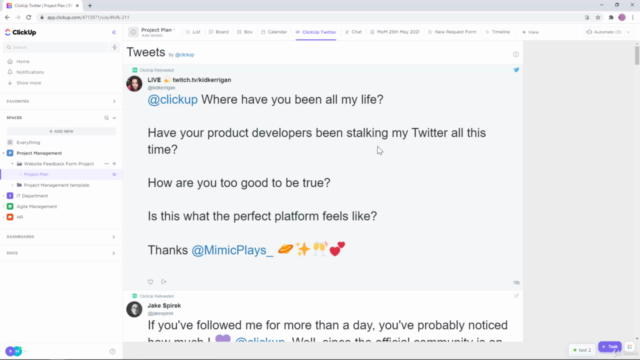
Task: Open the Website Feedback Form Project folder
Action: pyautogui.click(x=59, y=164)
